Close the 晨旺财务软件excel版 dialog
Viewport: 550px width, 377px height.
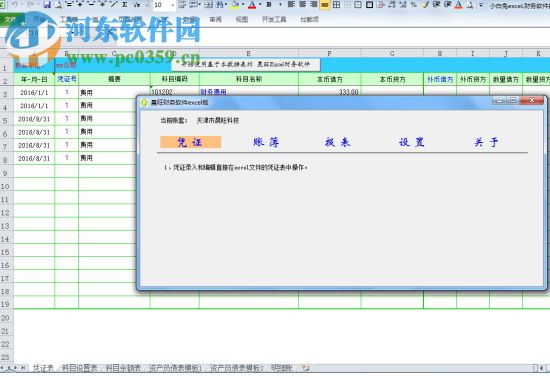coord(532,100)
